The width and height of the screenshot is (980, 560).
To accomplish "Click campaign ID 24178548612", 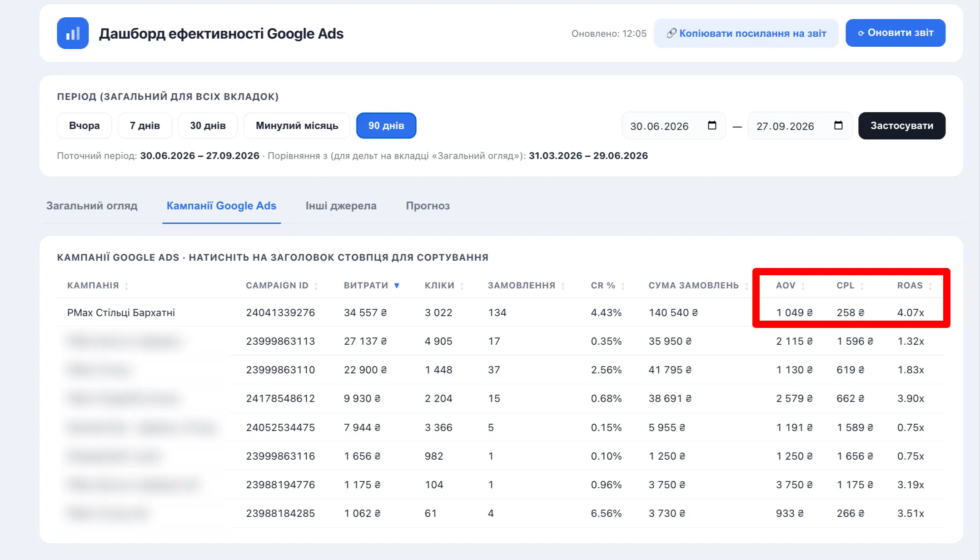I will [x=280, y=398].
